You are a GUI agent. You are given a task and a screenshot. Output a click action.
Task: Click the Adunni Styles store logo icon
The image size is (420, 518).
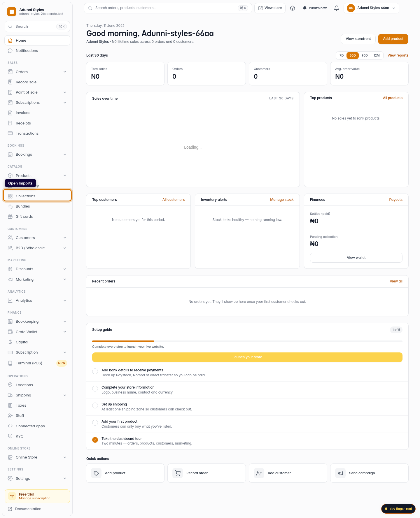click(x=12, y=12)
